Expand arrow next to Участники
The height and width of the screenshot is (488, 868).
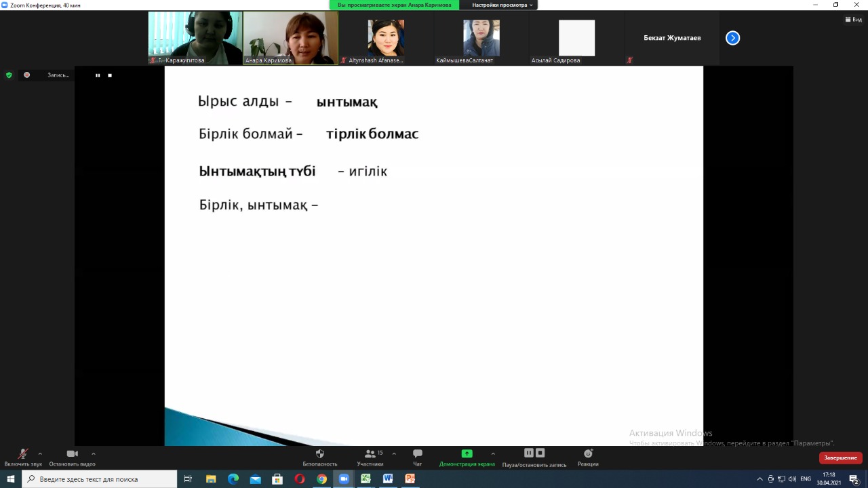[x=394, y=454]
